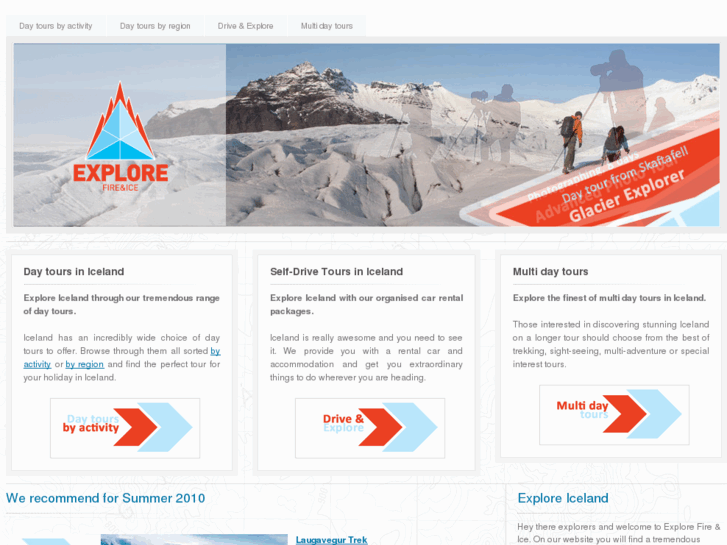Select the Multi day tours tab
The width and height of the screenshot is (727, 545).
326,26
